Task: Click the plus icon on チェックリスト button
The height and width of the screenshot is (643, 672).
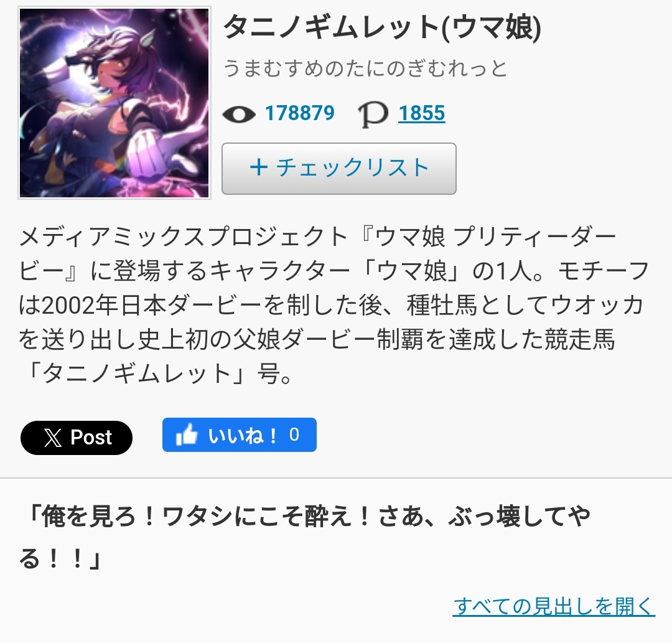Action: (x=259, y=167)
